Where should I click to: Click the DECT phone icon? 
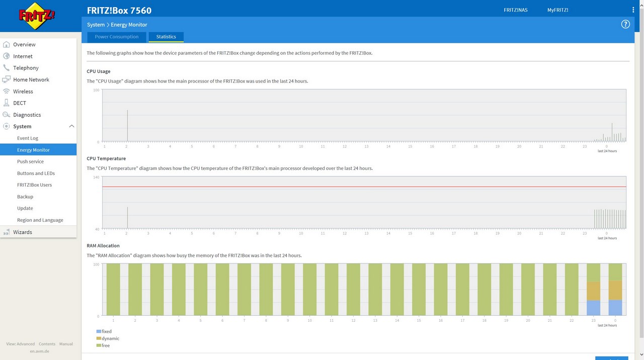pos(7,103)
